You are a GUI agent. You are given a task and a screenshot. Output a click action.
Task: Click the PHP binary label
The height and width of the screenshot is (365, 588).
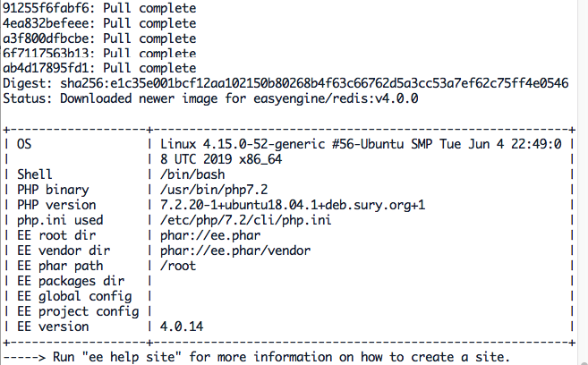tap(53, 189)
